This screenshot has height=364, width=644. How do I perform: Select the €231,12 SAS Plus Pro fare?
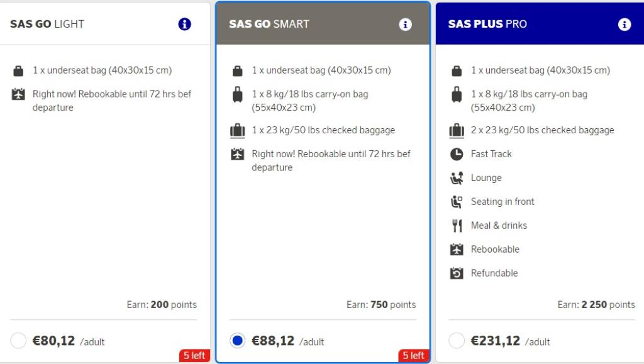[457, 341]
